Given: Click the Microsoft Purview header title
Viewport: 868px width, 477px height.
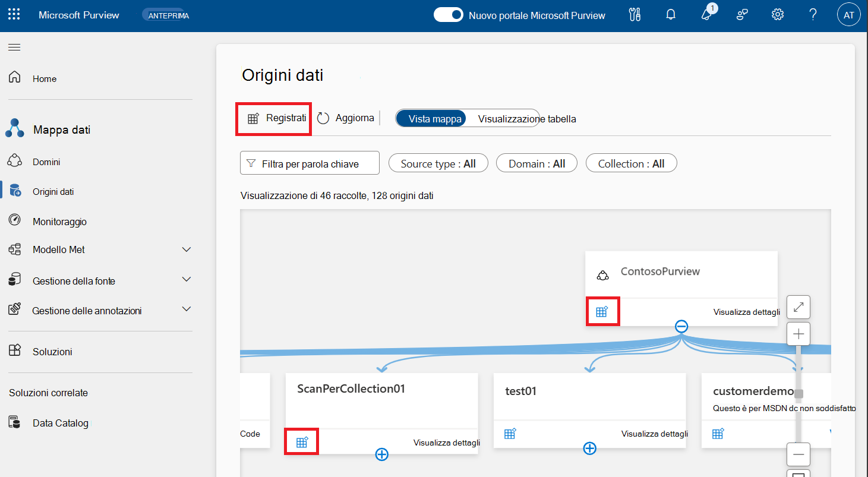Looking at the screenshot, I should [x=79, y=15].
